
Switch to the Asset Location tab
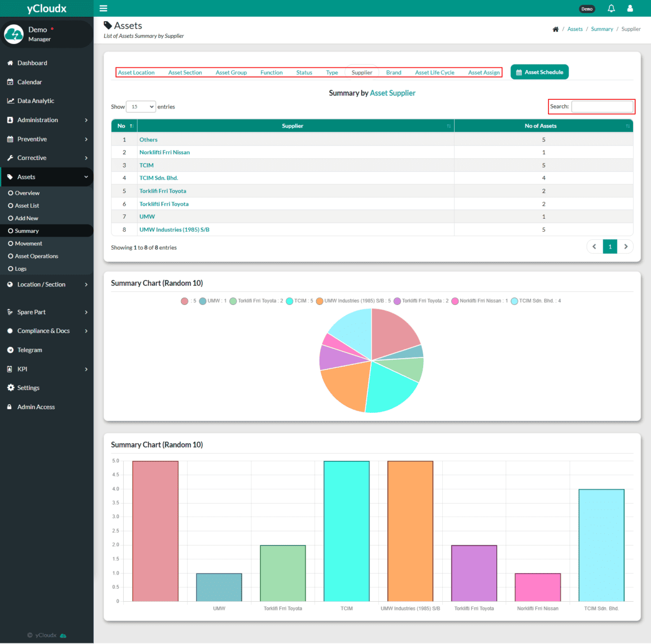click(x=136, y=72)
